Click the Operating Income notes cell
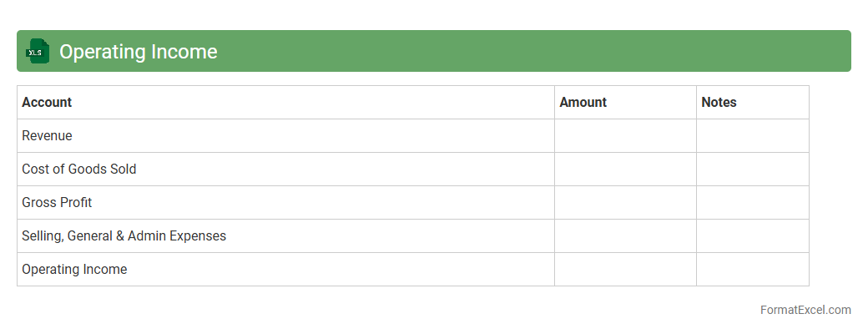This screenshot has width=868, height=334. pyautogui.click(x=752, y=269)
